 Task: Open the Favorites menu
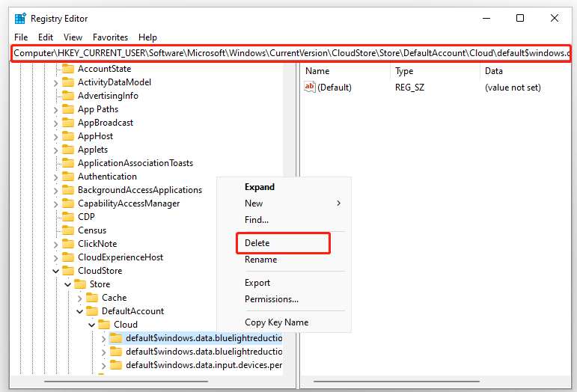(111, 37)
